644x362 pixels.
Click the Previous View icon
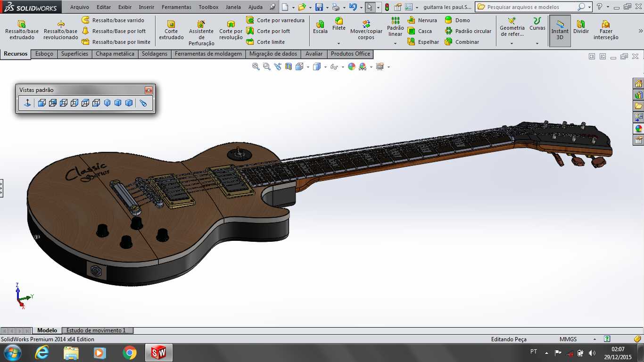(x=278, y=67)
